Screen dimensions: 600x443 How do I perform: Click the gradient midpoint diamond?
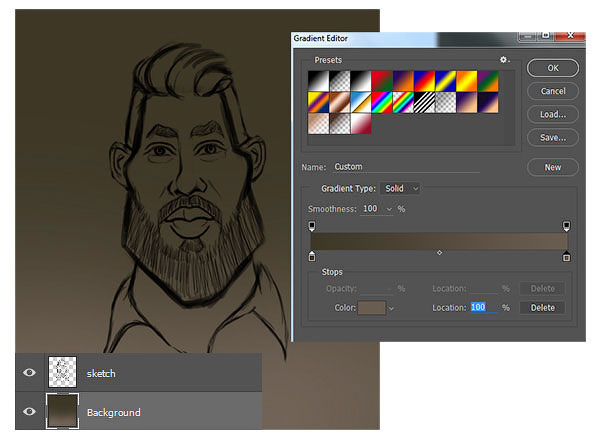tap(439, 252)
